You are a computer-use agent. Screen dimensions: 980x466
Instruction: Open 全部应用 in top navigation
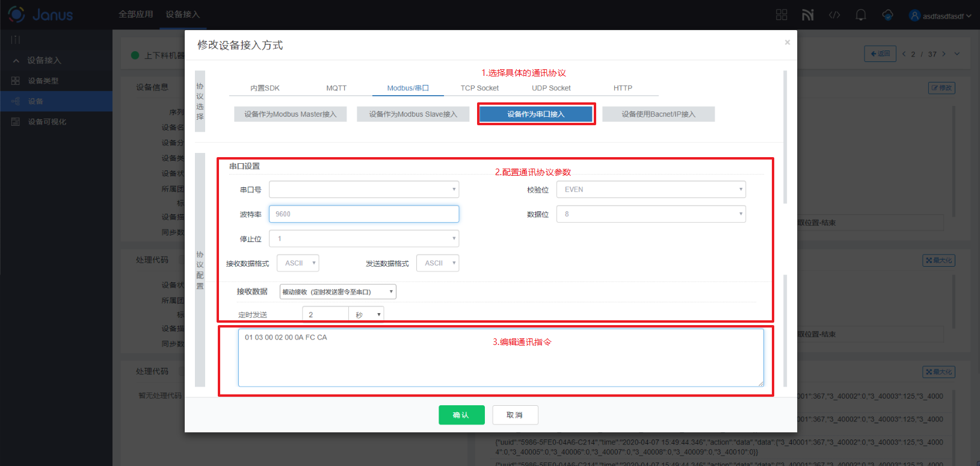point(136,14)
